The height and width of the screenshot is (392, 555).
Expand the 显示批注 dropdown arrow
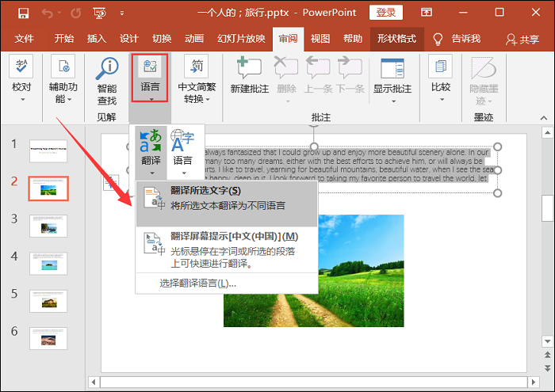(393, 101)
